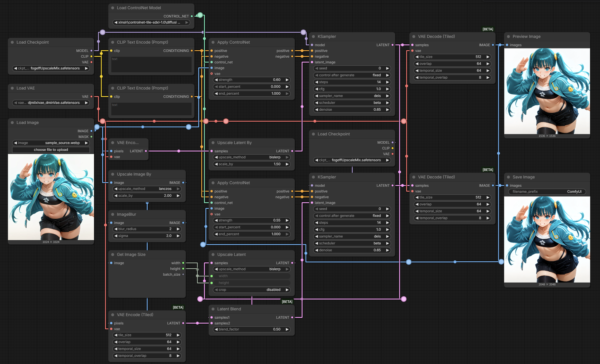Click the Latent Blend LATENT output socket
600x364 pixels.
click(292, 318)
